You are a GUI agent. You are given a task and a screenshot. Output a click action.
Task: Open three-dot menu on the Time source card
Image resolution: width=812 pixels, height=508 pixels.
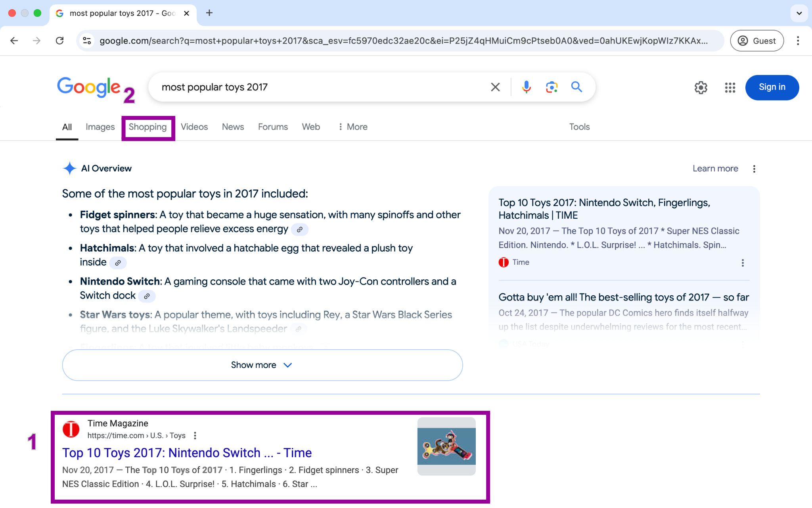(x=743, y=263)
